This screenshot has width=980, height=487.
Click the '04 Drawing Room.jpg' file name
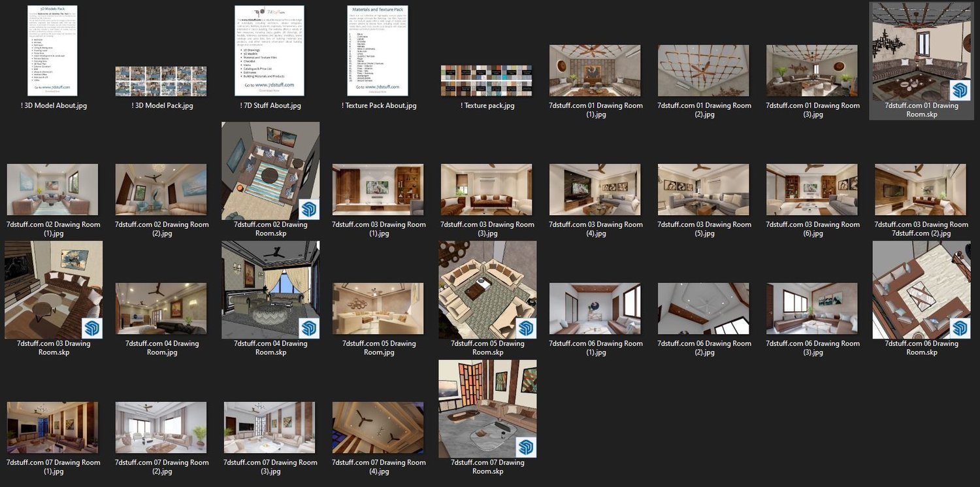coord(162,348)
